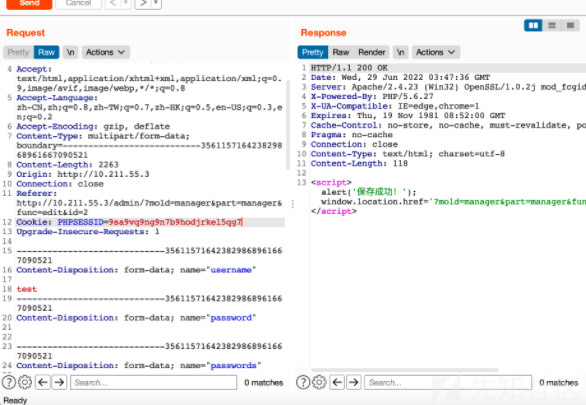Click the Content-Length: 2263 header line
The image size is (586, 405).
point(68,165)
